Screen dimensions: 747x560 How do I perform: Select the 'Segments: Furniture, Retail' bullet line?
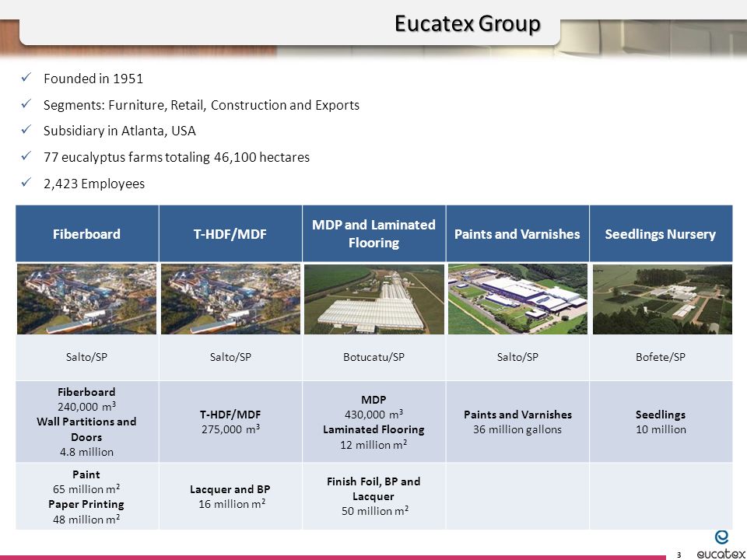coord(202,105)
